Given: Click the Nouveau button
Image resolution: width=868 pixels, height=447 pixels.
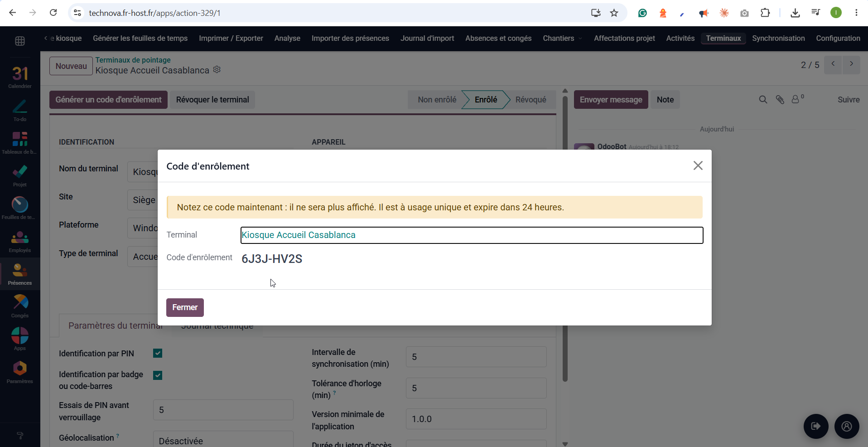Looking at the screenshot, I should 71,66.
